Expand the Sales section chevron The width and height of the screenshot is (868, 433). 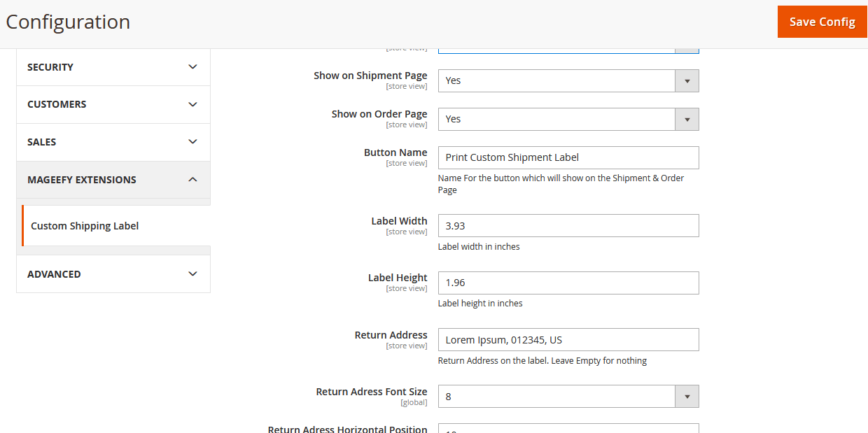[x=193, y=142]
